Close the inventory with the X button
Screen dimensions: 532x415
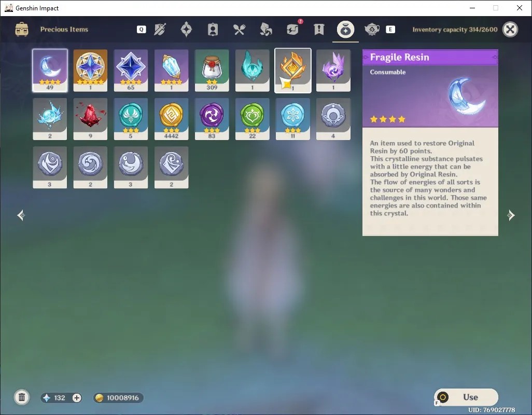(510, 30)
